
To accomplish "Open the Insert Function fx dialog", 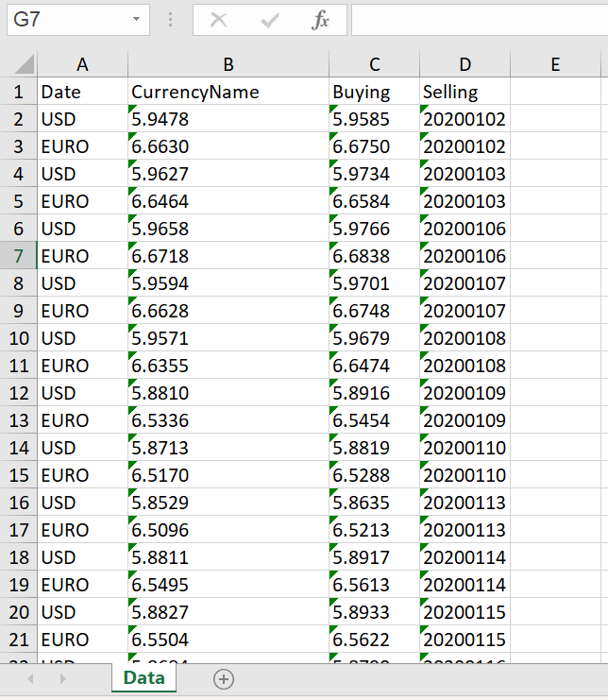I will point(320,20).
